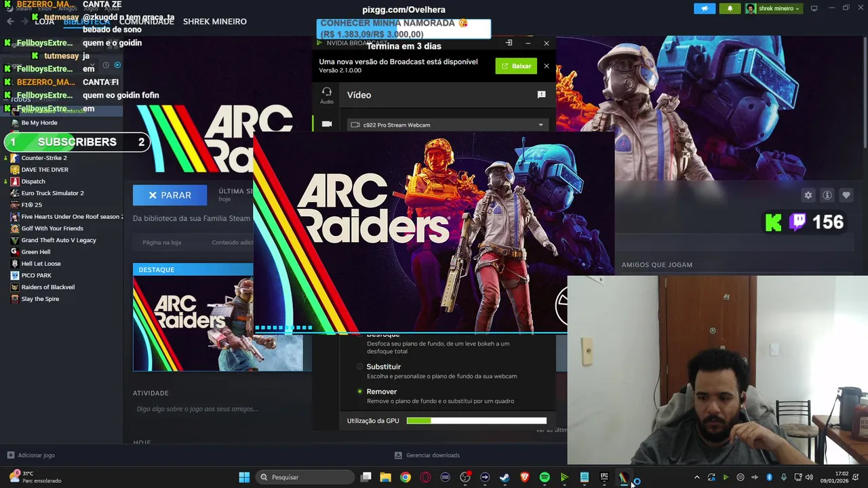Click the GPU utilization bar

coord(476,421)
